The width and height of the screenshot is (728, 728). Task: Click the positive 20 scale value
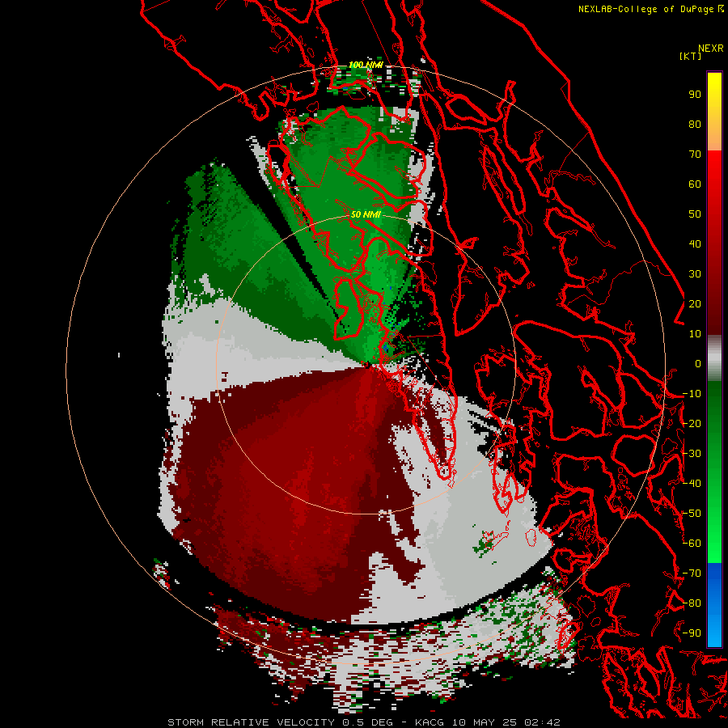coord(695,304)
